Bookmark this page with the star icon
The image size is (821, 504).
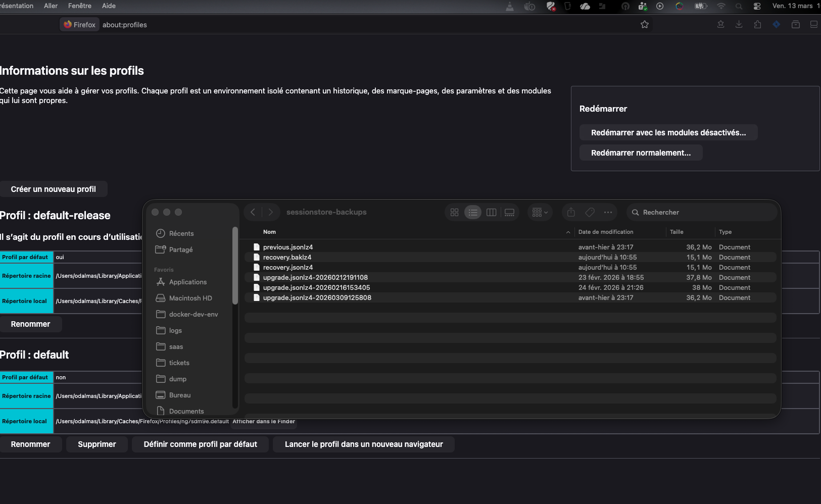[645, 24]
